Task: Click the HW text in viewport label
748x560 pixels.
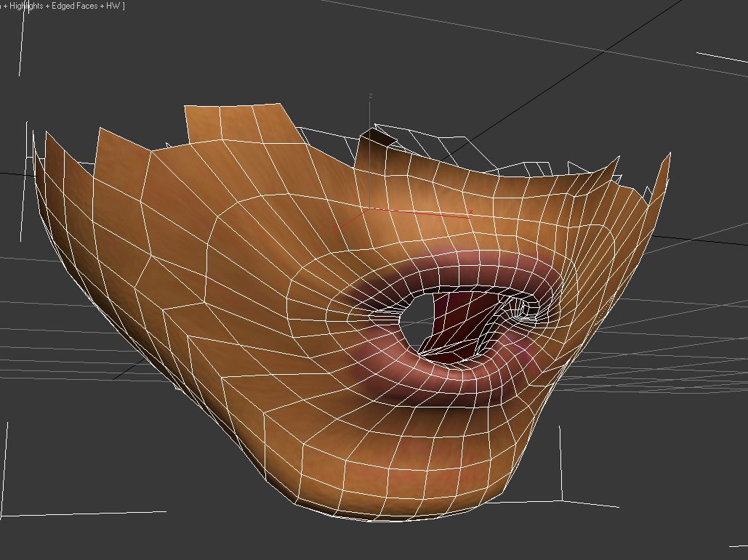Action: coord(113,6)
